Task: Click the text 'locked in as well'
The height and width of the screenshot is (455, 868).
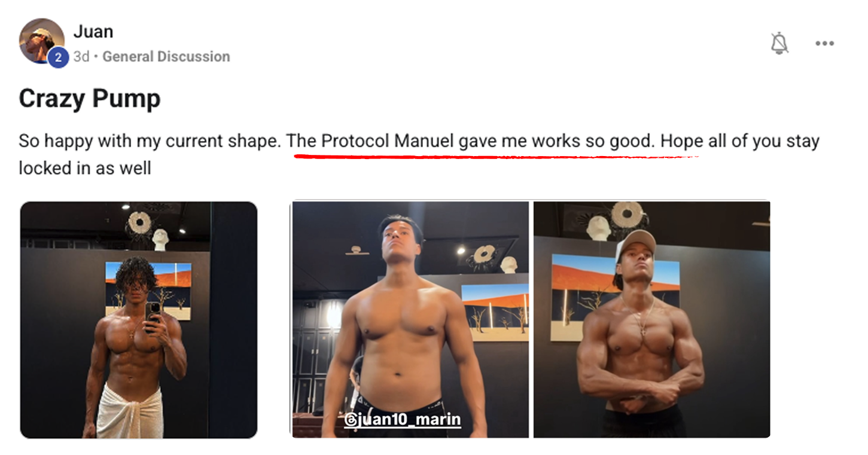Action: pos(85,168)
